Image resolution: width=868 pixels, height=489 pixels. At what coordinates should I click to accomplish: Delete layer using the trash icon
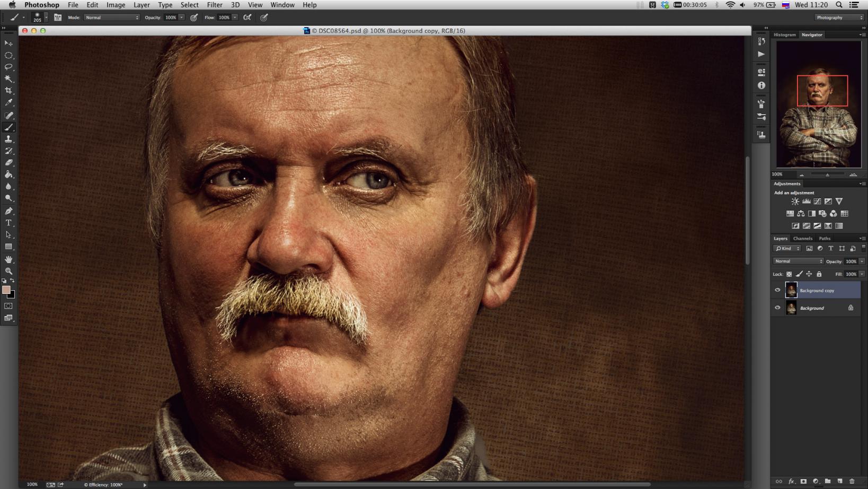852,482
